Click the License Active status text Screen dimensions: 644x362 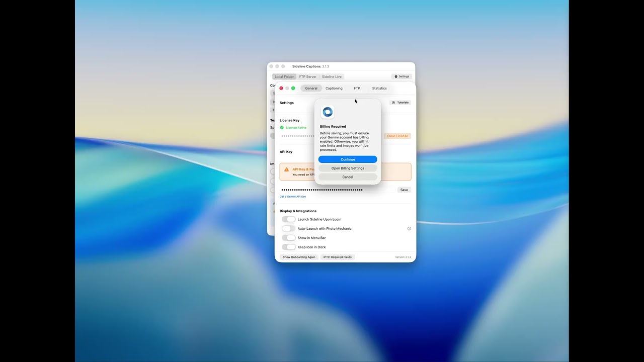(x=296, y=128)
